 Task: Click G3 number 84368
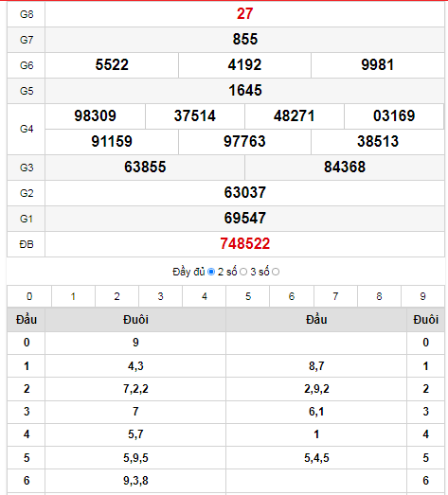click(345, 167)
